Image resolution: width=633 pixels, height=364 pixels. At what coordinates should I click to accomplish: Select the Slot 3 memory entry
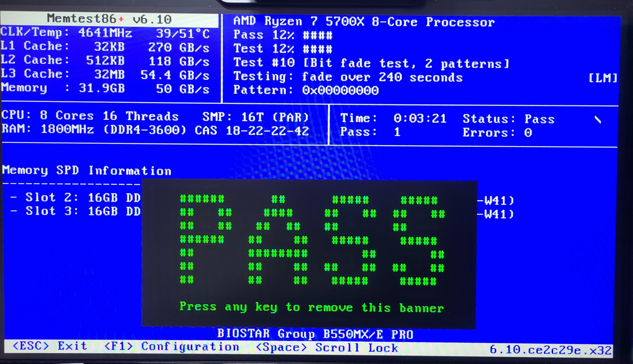coord(75,211)
